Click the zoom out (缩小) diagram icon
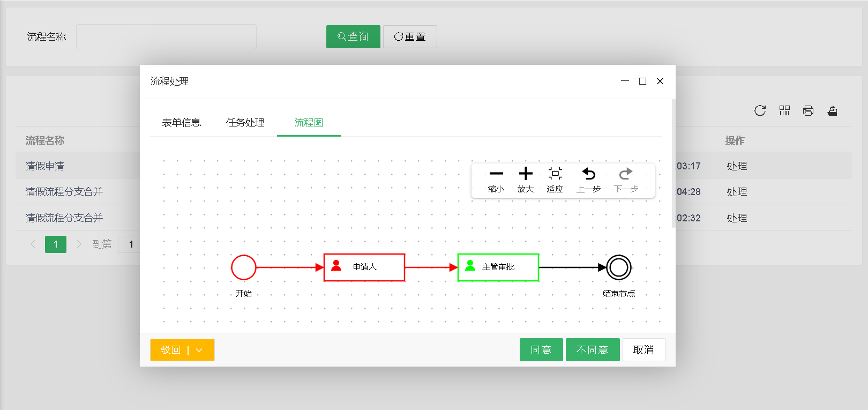Image resolution: width=868 pixels, height=410 pixels. point(496,174)
